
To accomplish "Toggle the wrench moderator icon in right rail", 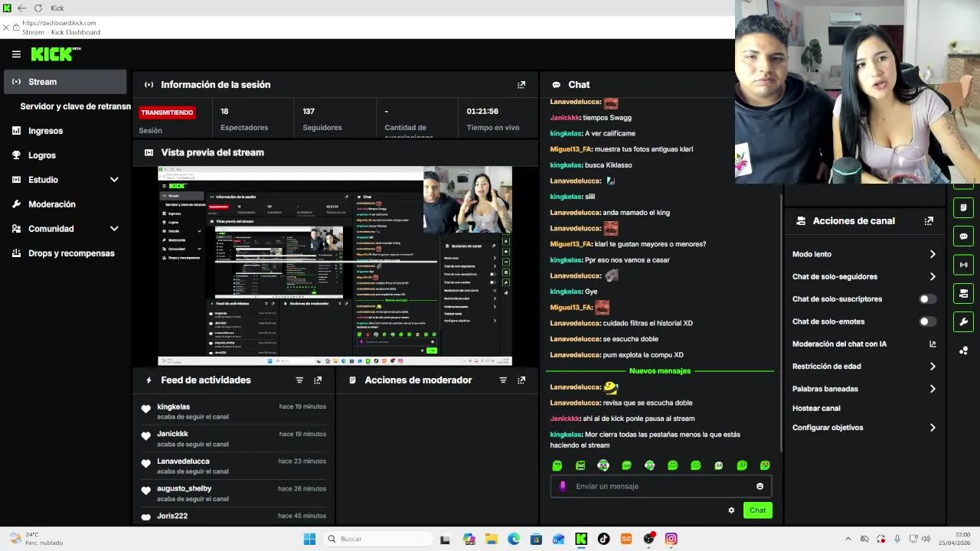I will tap(963, 321).
